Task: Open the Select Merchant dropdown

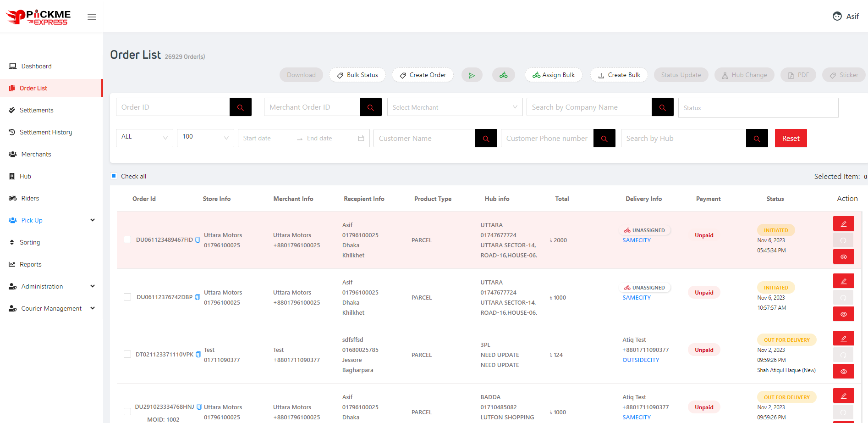Action: (455, 107)
